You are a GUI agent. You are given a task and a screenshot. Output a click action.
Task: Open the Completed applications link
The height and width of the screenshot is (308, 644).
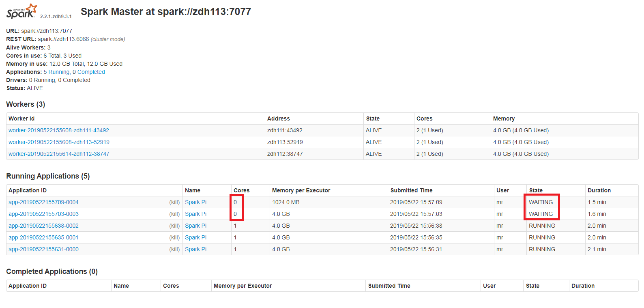[91, 72]
